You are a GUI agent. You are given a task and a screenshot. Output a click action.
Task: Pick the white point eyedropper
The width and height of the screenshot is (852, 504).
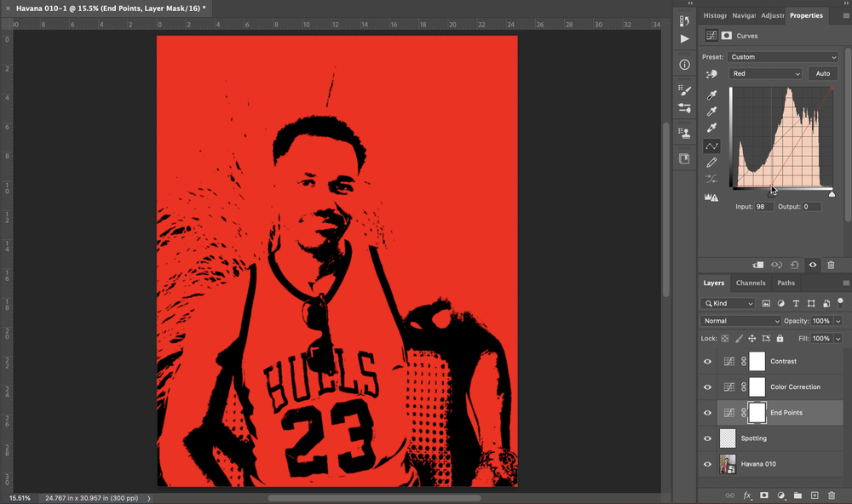(711, 128)
